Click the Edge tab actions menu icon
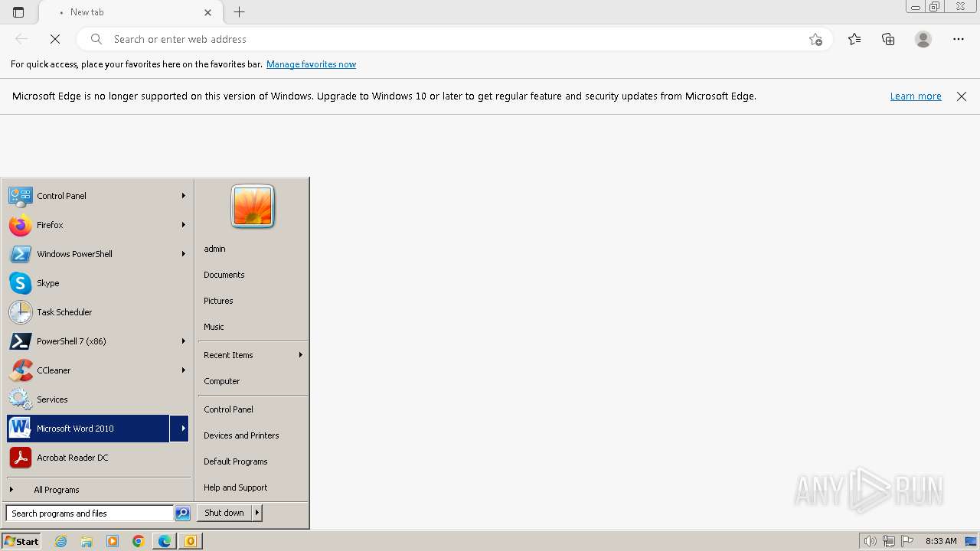The width and height of the screenshot is (980, 551). pos(18,12)
